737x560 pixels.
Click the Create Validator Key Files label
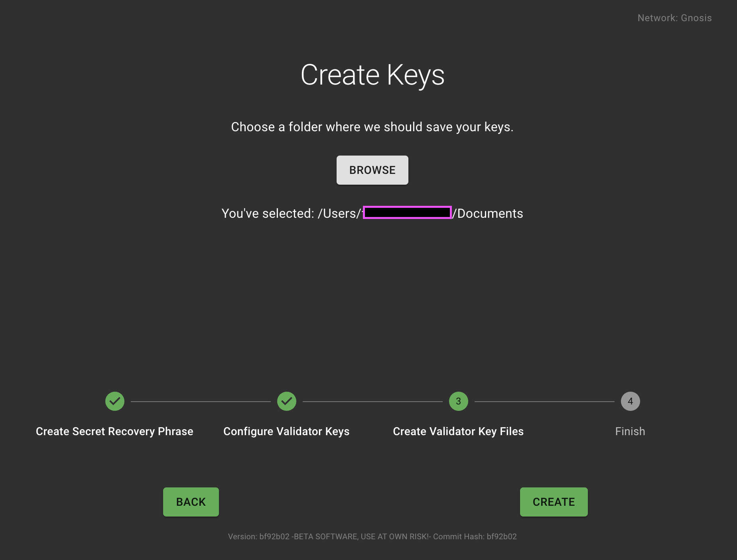click(x=458, y=431)
